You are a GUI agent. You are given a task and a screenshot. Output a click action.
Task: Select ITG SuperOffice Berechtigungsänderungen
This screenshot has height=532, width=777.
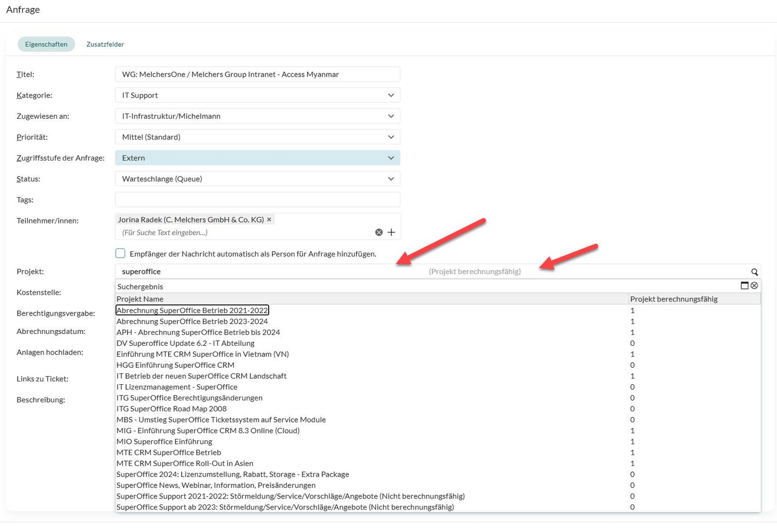pos(438,398)
